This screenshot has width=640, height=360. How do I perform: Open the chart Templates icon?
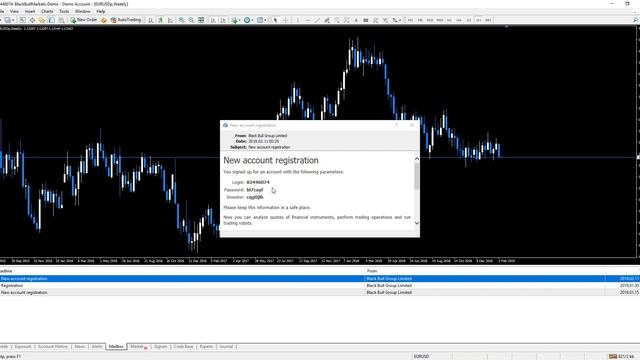pos(260,20)
